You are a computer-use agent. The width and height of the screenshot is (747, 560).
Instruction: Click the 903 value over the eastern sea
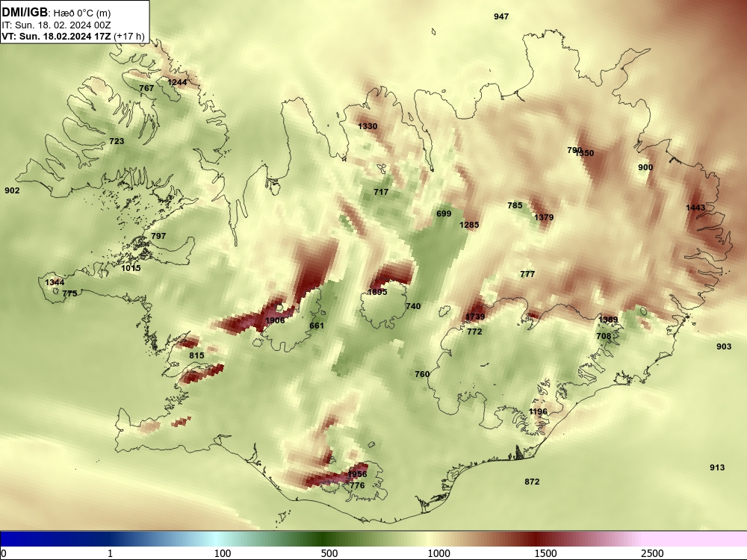(x=724, y=346)
